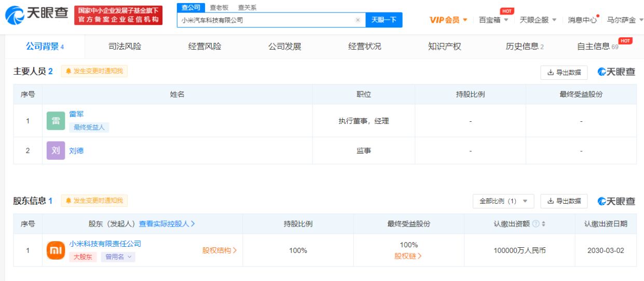Expand the 马尔萨金 user account menu
This screenshot has width=644, height=281.
tap(625, 20)
